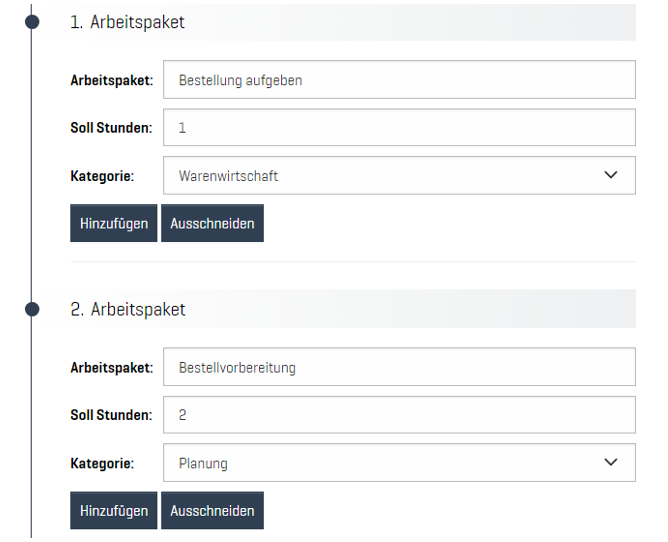Focus the "Bestellung aufgeben" text field
Image resolution: width=668 pixels, height=542 pixels.
tap(398, 80)
